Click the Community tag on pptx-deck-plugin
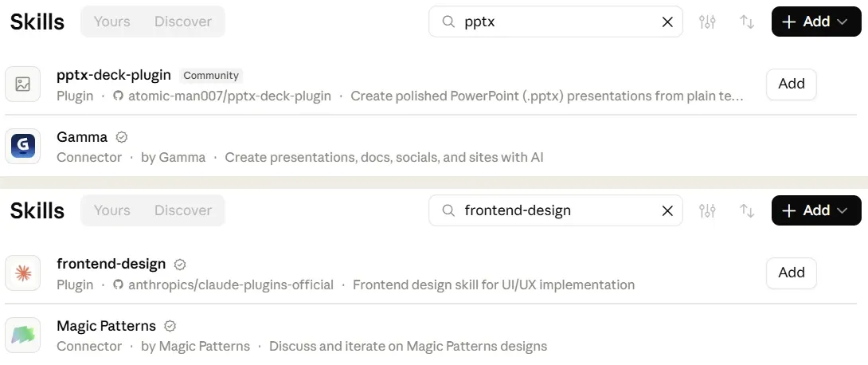868x365 pixels. pos(211,76)
